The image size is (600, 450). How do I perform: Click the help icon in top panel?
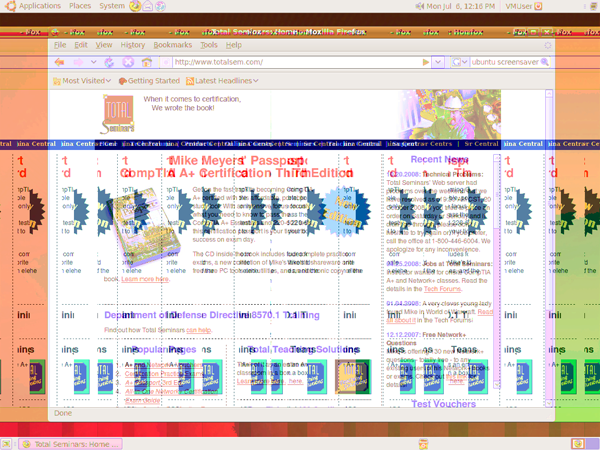161,6
